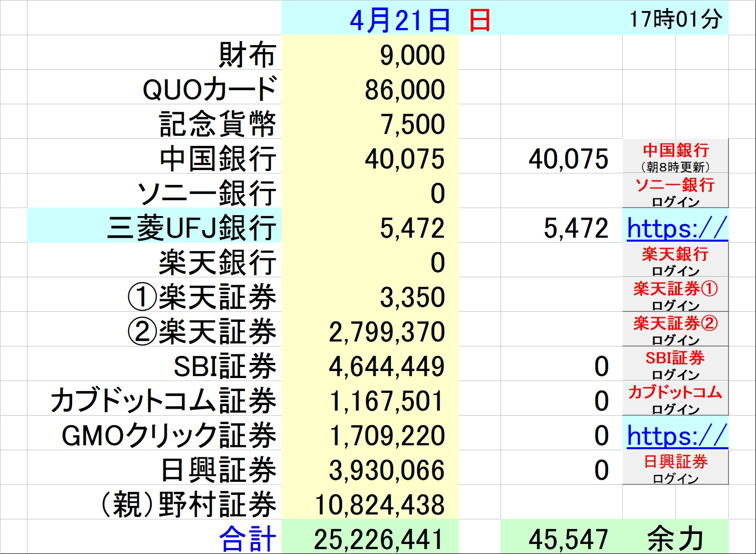Select the カブドットコム証券 label cell
Viewport: 756px width, 554px height.
pos(154,398)
